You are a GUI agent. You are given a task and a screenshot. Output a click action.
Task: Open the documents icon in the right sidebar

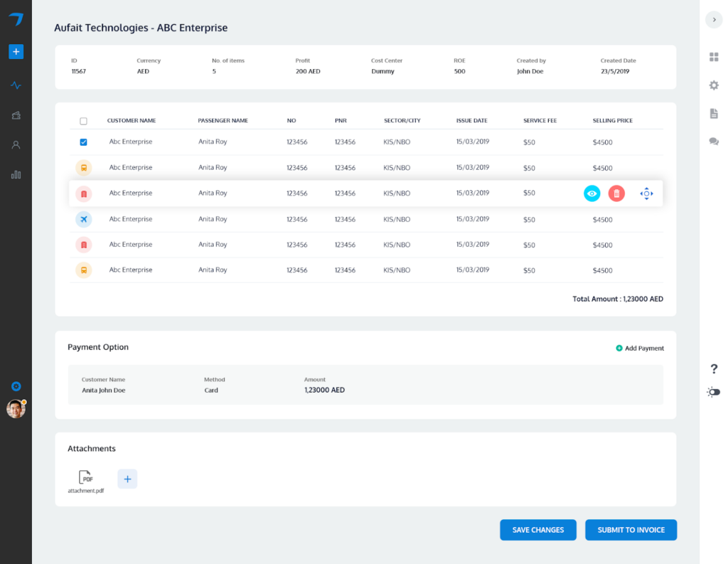point(714,113)
